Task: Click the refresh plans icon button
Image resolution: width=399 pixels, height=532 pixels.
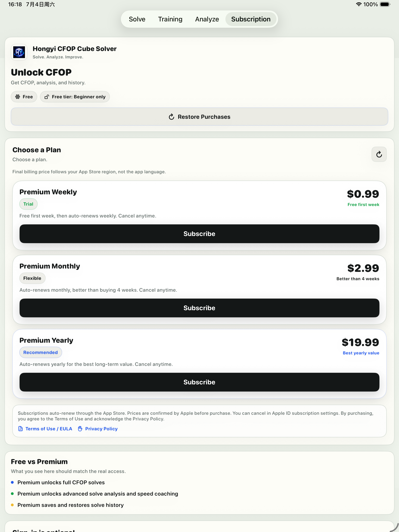Action: pyautogui.click(x=379, y=154)
